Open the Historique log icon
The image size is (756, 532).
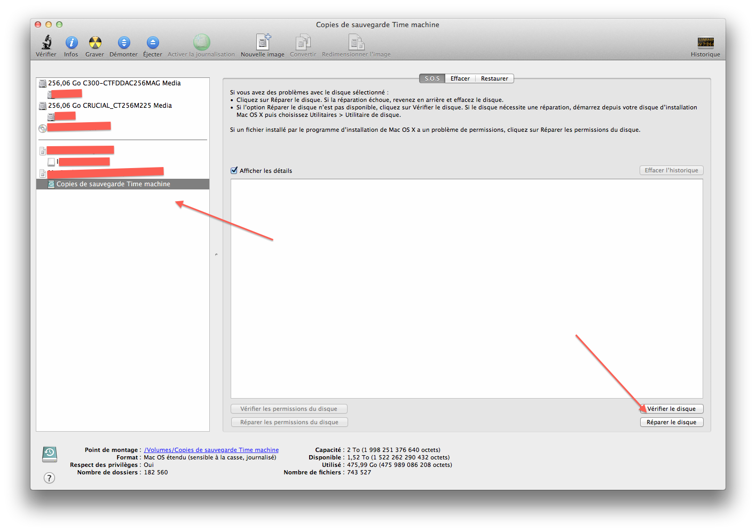click(x=705, y=43)
